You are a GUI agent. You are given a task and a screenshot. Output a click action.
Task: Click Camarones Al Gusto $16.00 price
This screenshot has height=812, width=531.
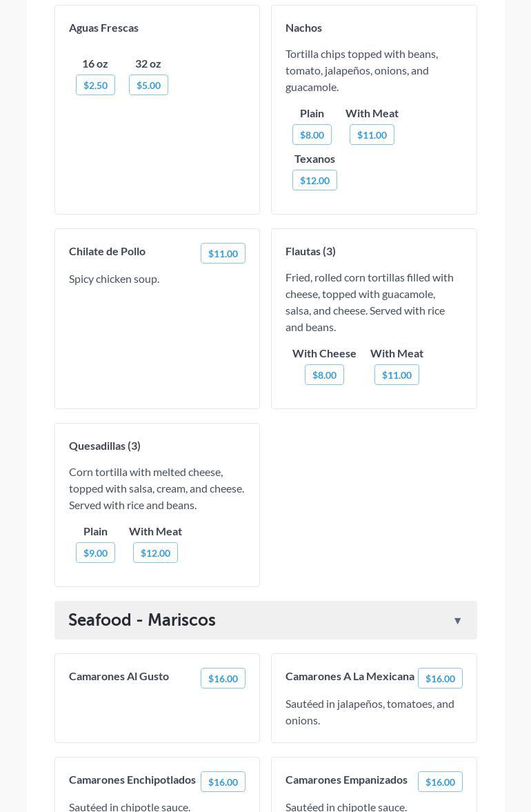223,679
